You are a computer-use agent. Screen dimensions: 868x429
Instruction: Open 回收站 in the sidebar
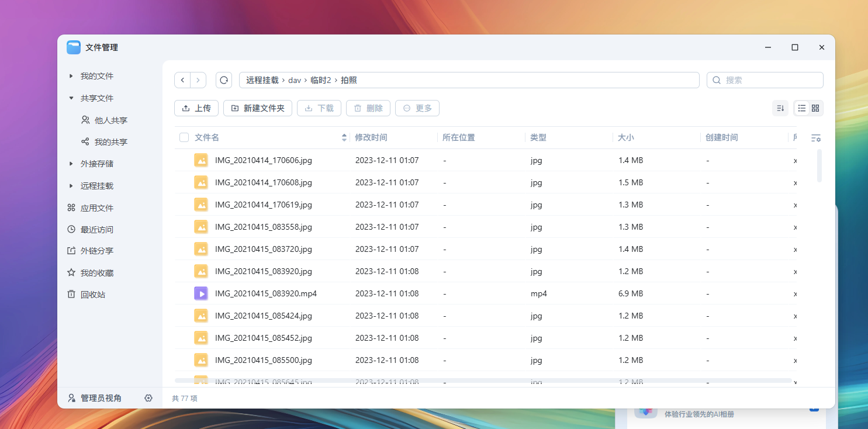click(x=92, y=295)
